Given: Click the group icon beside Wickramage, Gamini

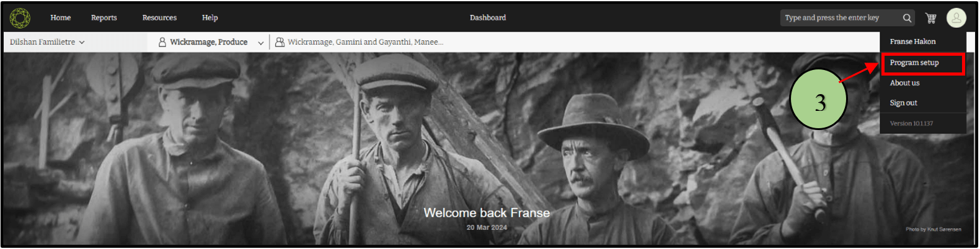Looking at the screenshot, I should (280, 42).
